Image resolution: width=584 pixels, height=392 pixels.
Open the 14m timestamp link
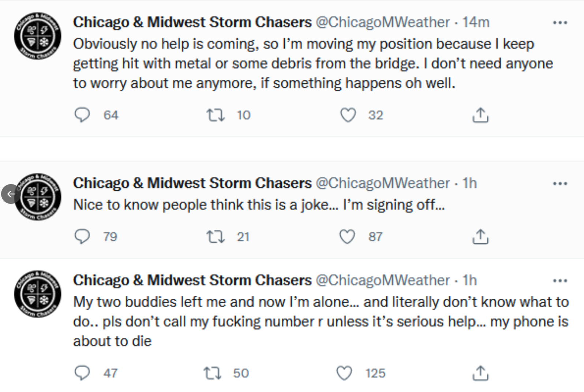tap(476, 22)
